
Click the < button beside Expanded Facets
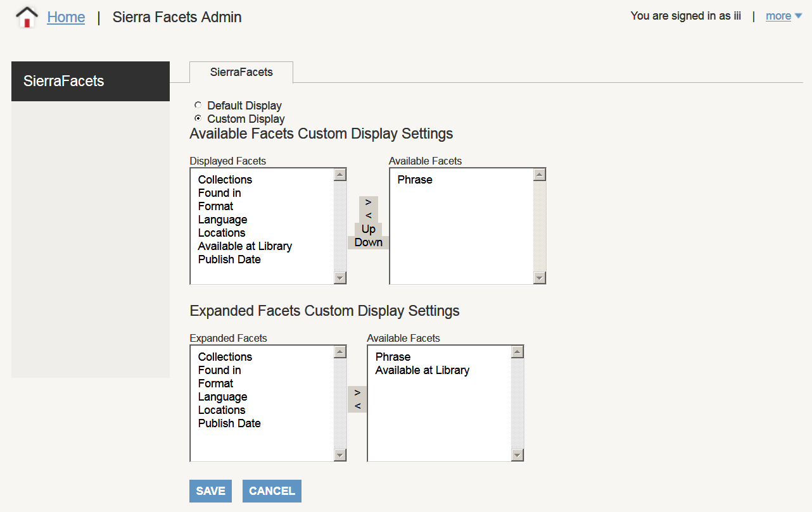pos(357,406)
